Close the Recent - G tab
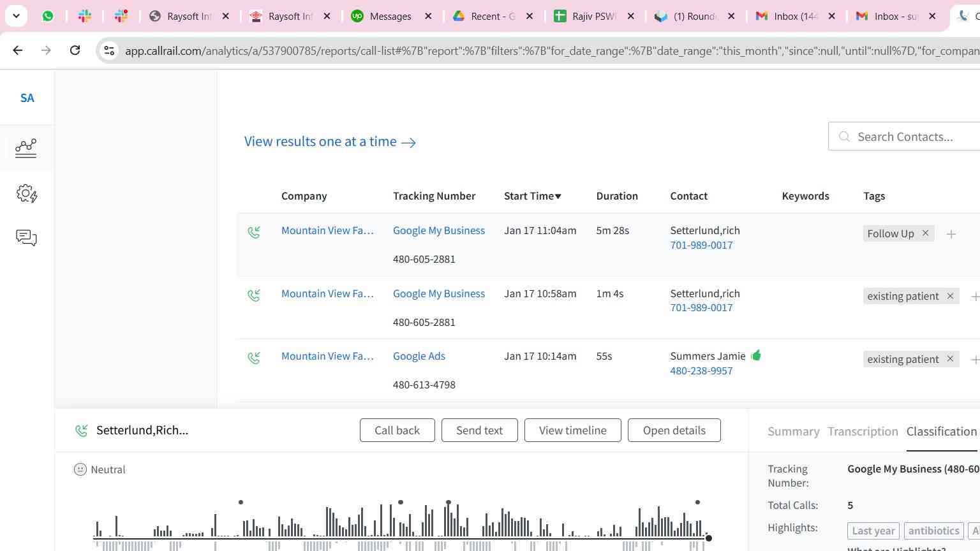 tap(529, 17)
